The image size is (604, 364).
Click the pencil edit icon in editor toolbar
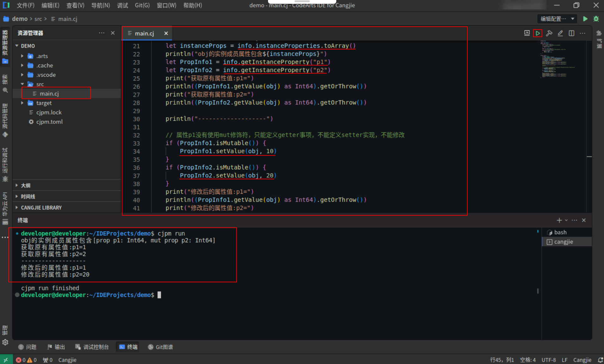pyautogui.click(x=560, y=33)
